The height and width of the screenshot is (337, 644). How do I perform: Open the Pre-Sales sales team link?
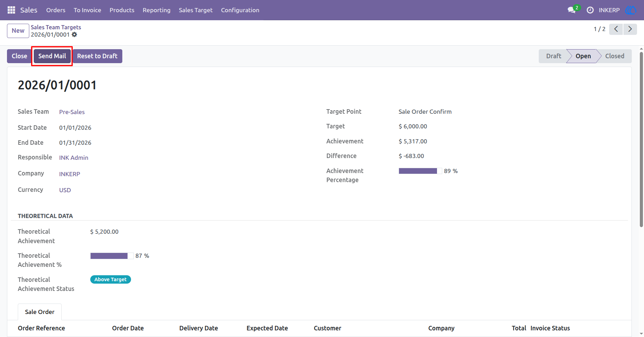click(72, 112)
